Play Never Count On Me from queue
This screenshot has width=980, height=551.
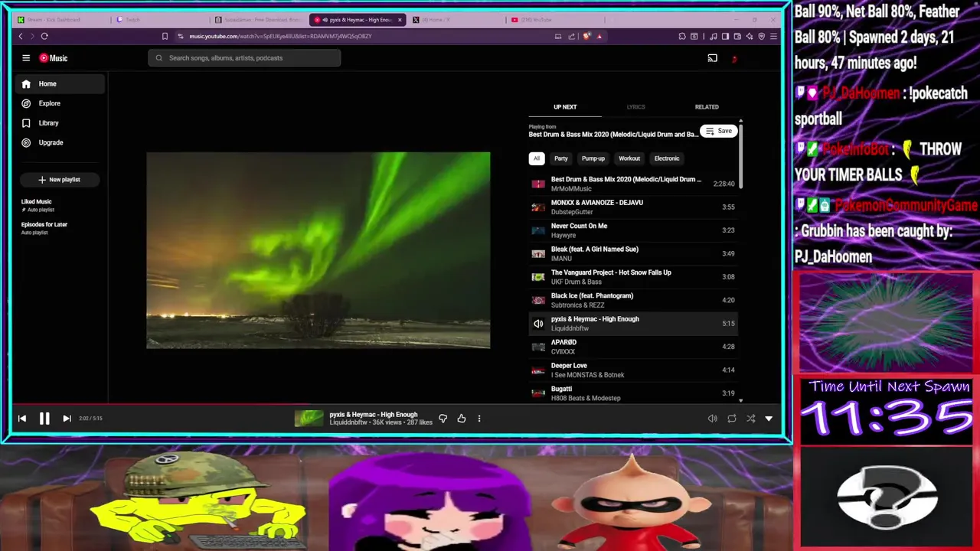(x=633, y=230)
